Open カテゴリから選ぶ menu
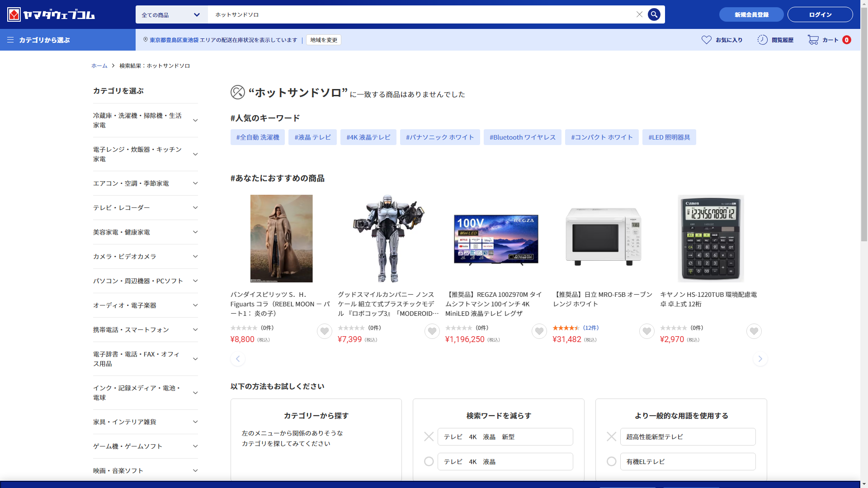868x488 pixels. [x=40, y=40]
